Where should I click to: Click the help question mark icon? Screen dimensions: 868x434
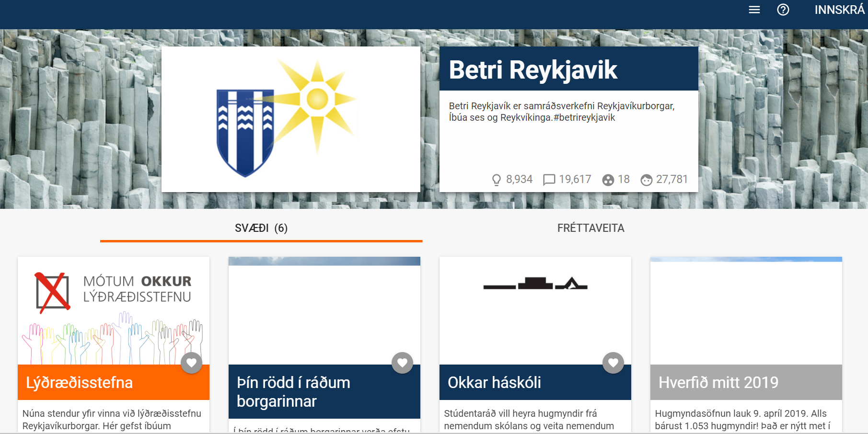click(x=783, y=10)
